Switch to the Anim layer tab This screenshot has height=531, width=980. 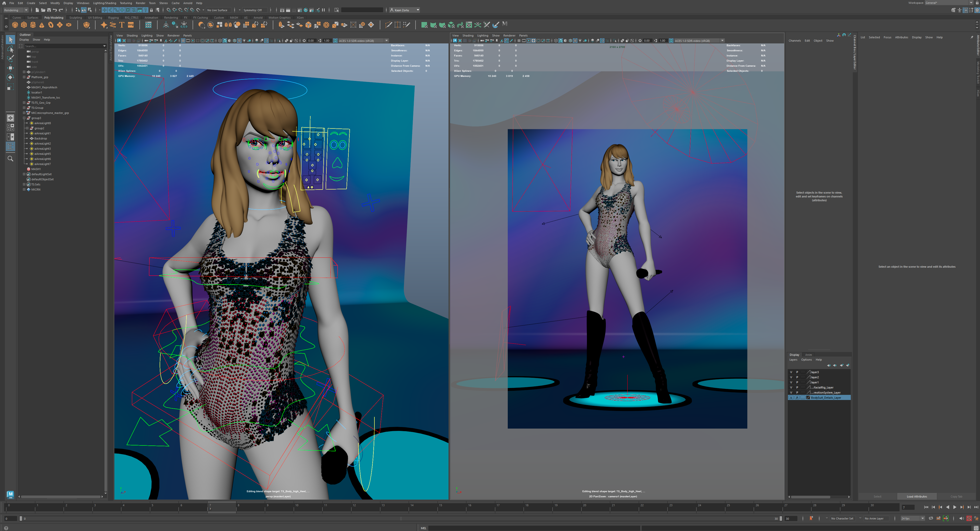click(x=808, y=355)
